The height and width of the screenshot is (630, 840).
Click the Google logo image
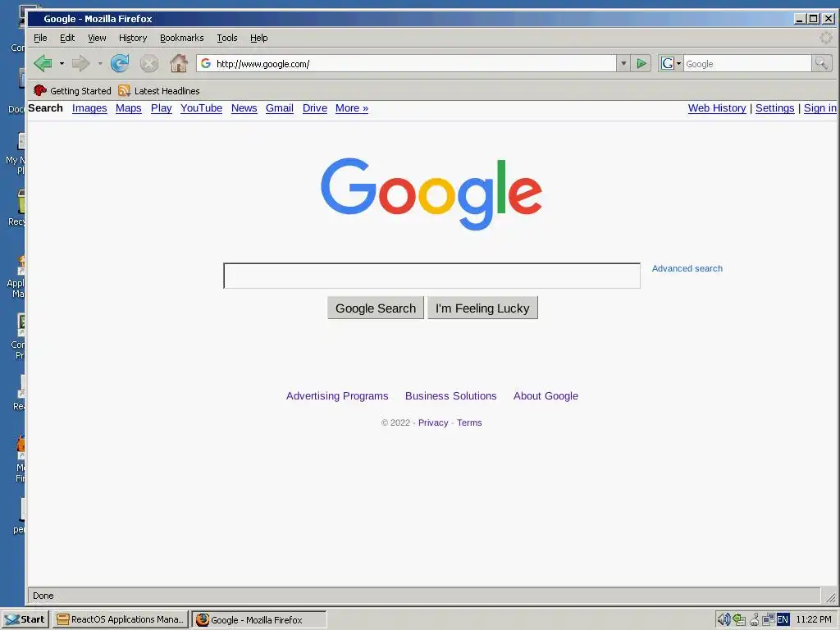pos(431,194)
